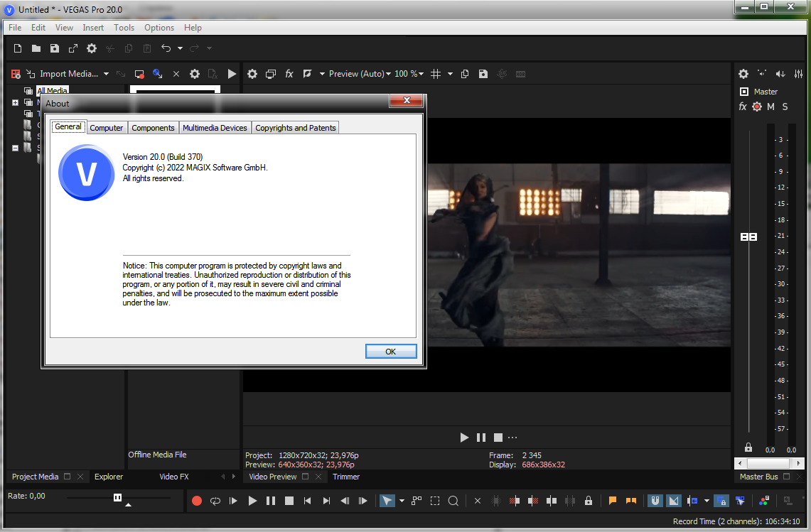This screenshot has width=811, height=532.
Task: Click Master Bus horizontal scrollbar
Action: coord(769,463)
